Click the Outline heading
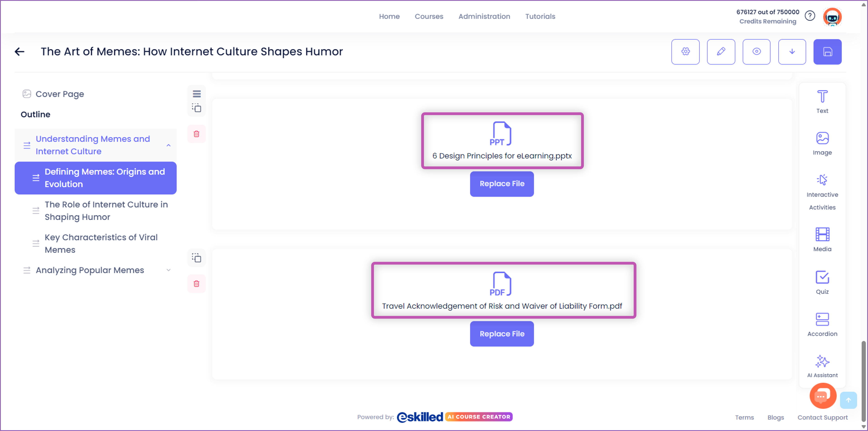The image size is (868, 431). click(x=35, y=114)
